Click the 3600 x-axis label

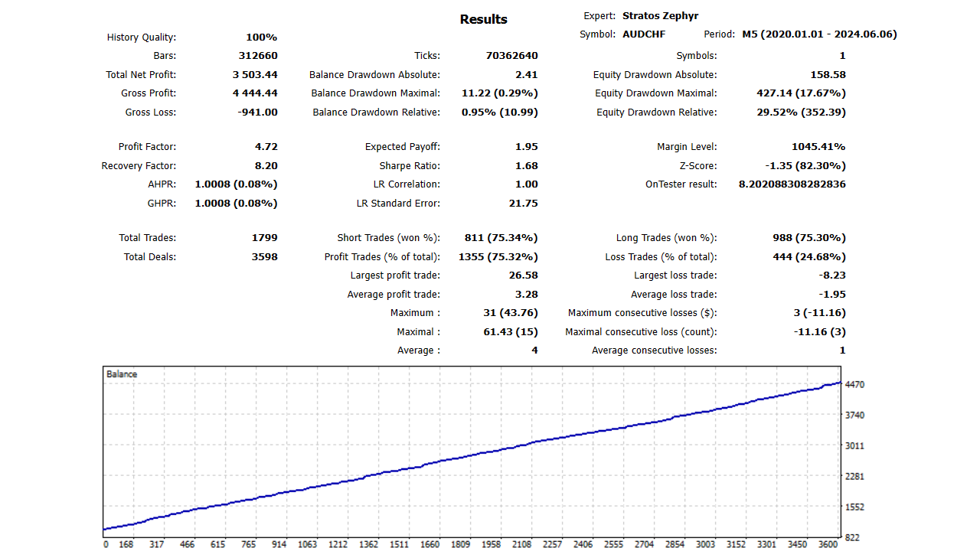point(828,545)
